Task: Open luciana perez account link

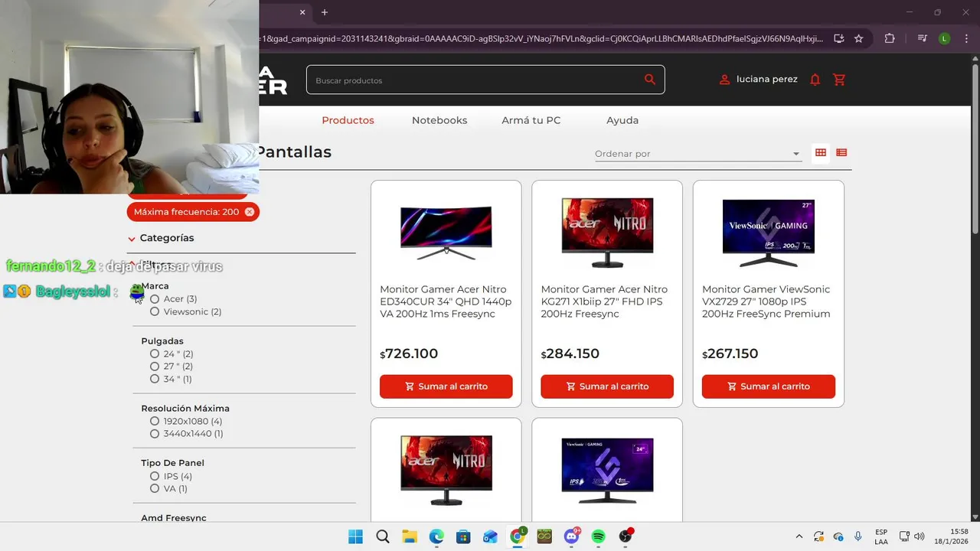Action: point(766,80)
